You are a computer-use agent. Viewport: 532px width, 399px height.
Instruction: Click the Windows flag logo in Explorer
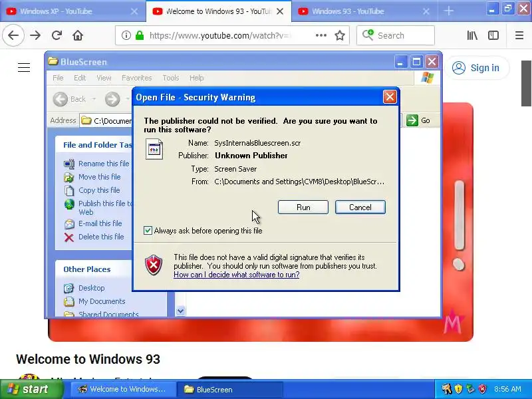click(427, 78)
